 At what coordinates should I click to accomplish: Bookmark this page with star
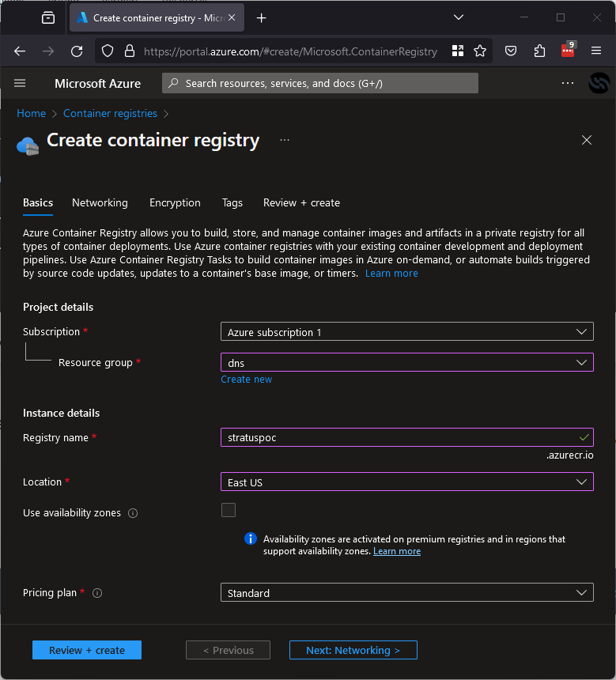coord(480,51)
